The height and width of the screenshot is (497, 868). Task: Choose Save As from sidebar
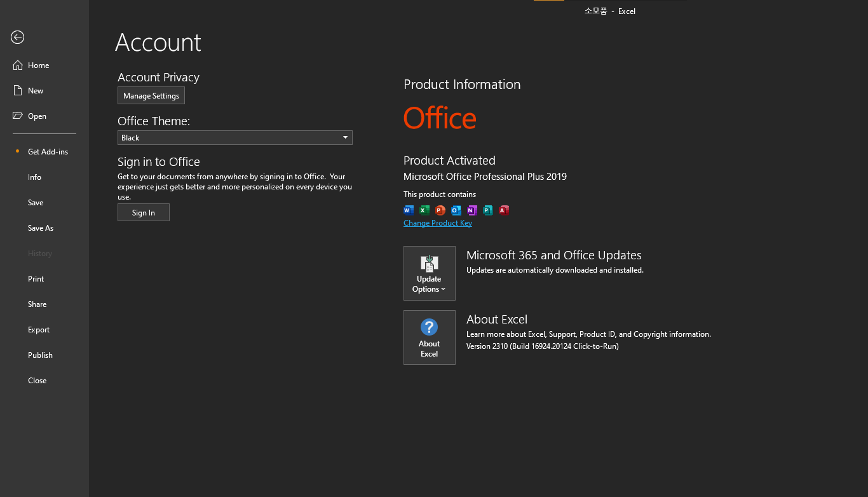41,228
